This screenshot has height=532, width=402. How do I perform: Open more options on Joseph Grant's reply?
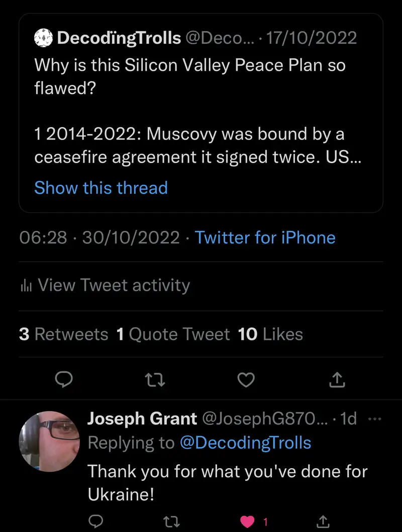pos(375,419)
